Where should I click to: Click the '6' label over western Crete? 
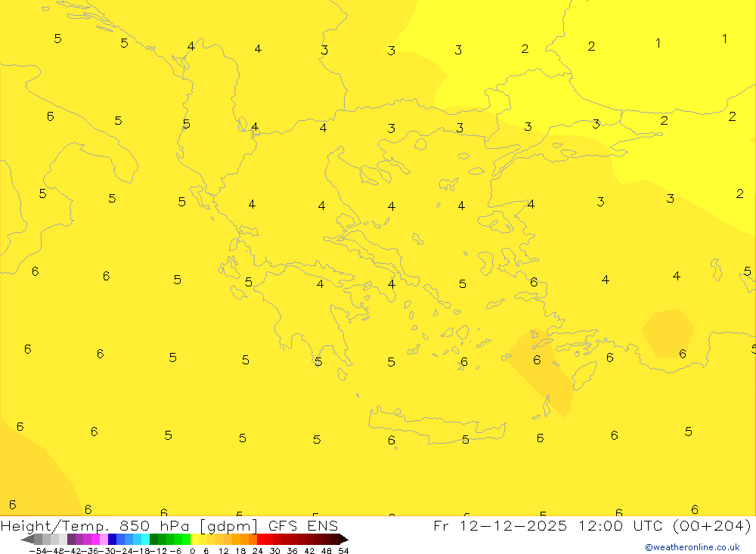[x=392, y=440]
